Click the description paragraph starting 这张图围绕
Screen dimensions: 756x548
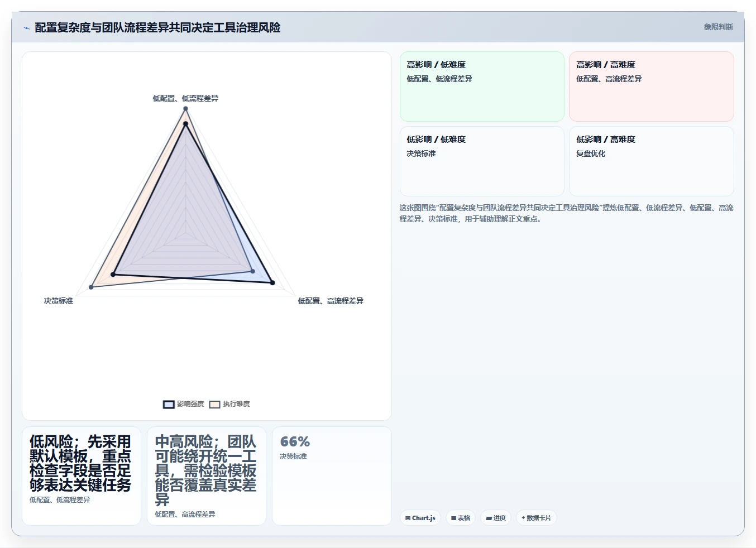tap(566, 213)
